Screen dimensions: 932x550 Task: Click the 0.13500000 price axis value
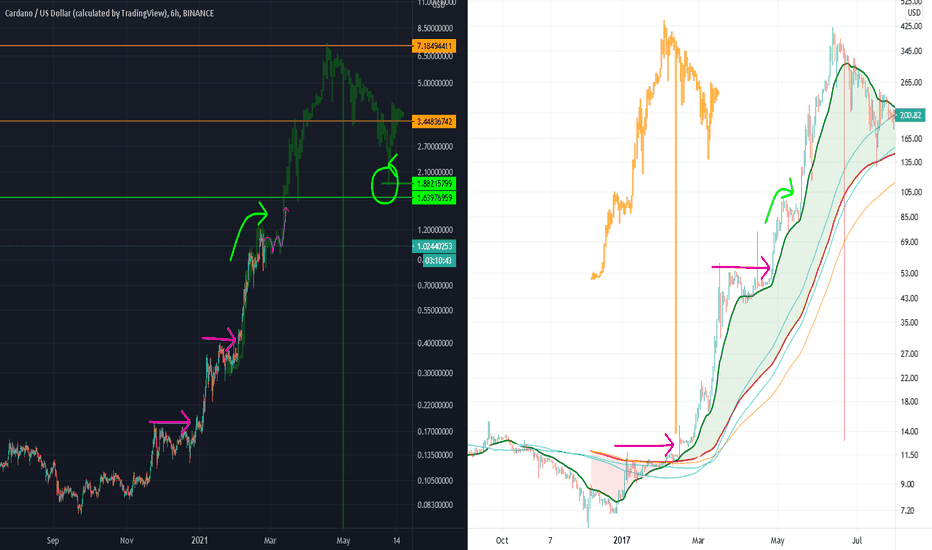(x=435, y=455)
